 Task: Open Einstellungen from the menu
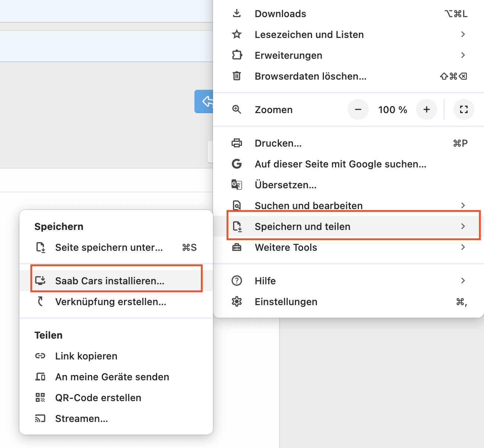coord(348,301)
